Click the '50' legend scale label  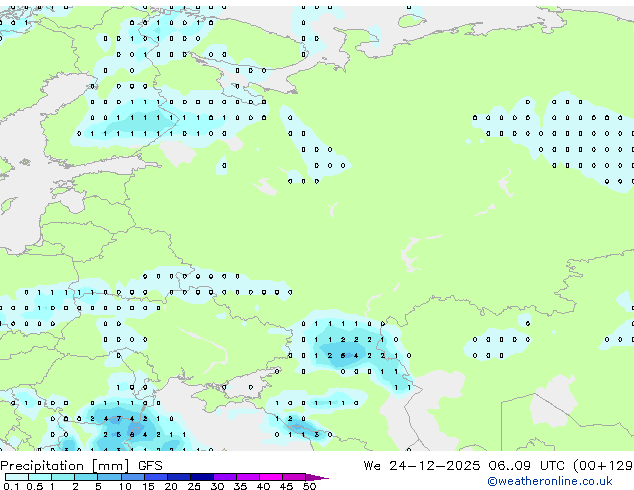pos(310,486)
